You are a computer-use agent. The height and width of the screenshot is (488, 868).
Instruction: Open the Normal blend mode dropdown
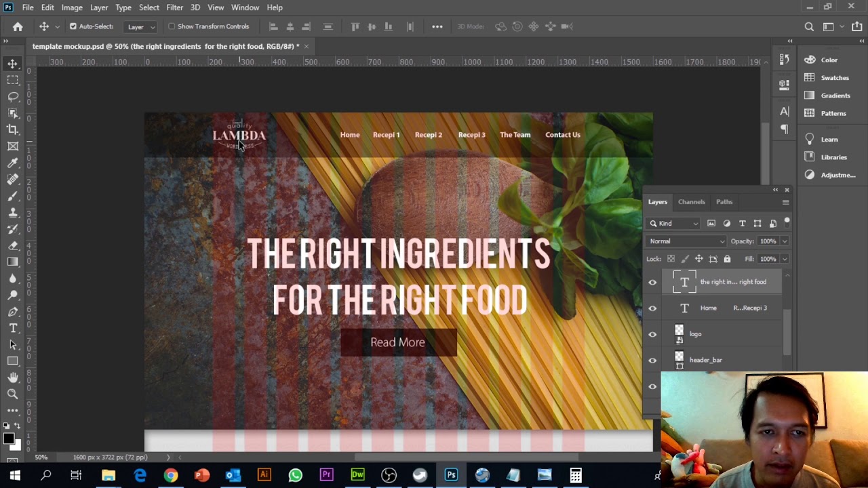(x=686, y=241)
